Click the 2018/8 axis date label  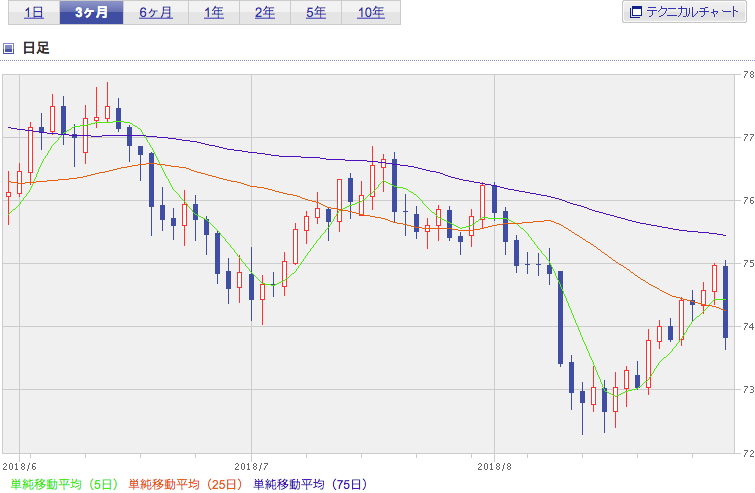pyautogui.click(x=494, y=467)
